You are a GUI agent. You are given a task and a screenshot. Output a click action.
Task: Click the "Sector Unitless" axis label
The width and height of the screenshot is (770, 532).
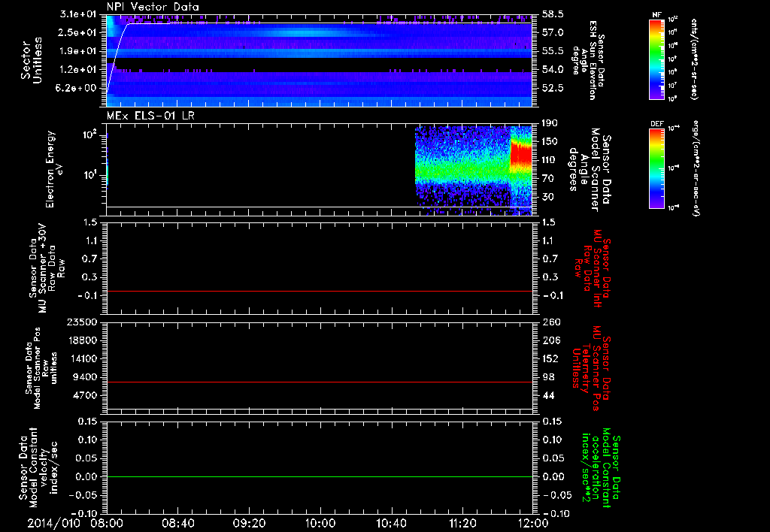coord(30,60)
